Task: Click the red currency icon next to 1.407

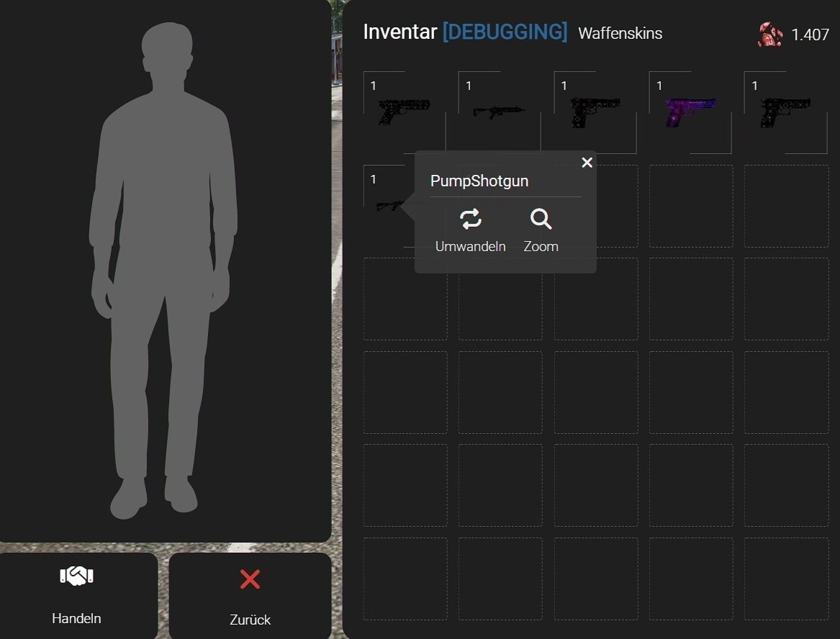Action: [769, 35]
